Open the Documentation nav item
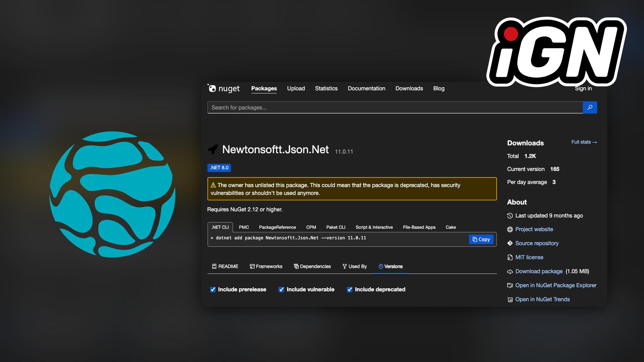The width and height of the screenshot is (644, 362). tap(366, 88)
